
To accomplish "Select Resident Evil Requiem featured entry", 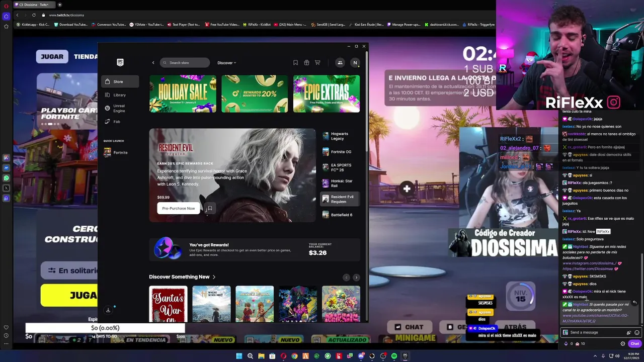I will click(340, 199).
